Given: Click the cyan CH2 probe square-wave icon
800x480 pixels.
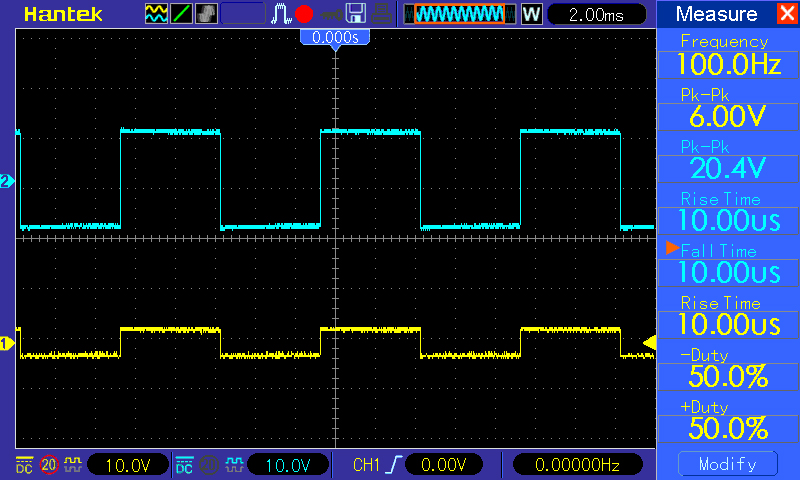Looking at the screenshot, I should click(234, 465).
